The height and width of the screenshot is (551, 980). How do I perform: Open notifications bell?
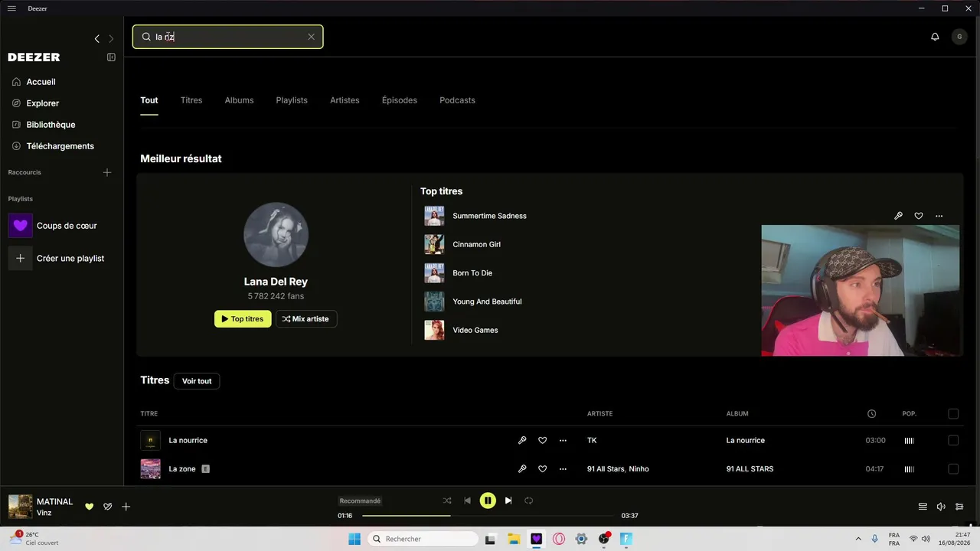pos(935,37)
